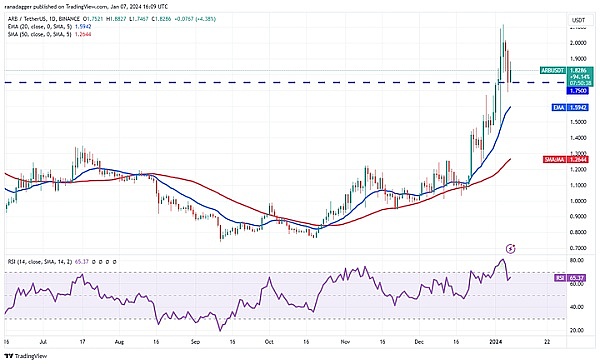Click the 22 time axis label

[547, 342]
